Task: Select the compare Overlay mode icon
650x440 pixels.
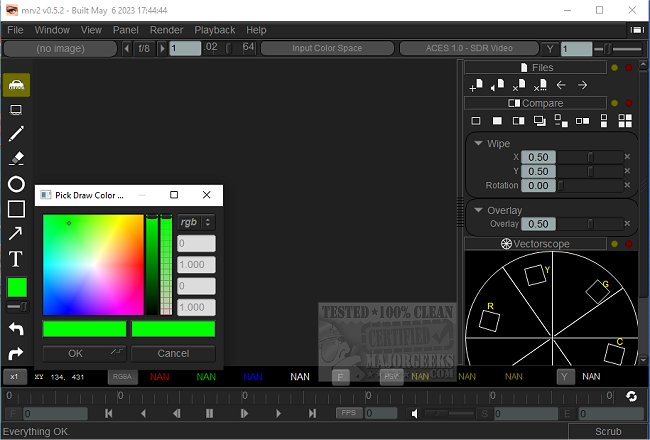Action: pos(539,121)
